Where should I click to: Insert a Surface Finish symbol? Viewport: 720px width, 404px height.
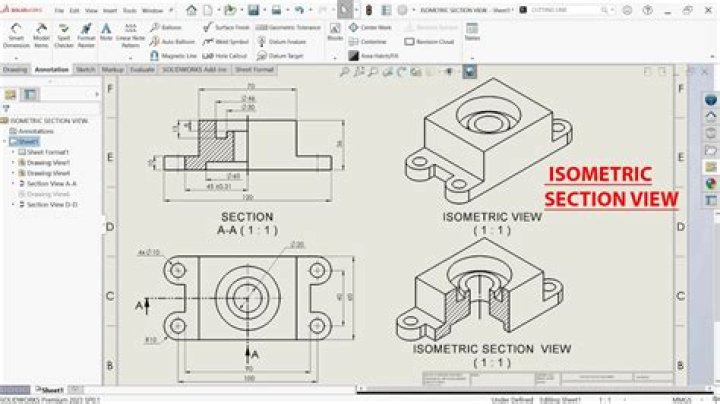226,28
